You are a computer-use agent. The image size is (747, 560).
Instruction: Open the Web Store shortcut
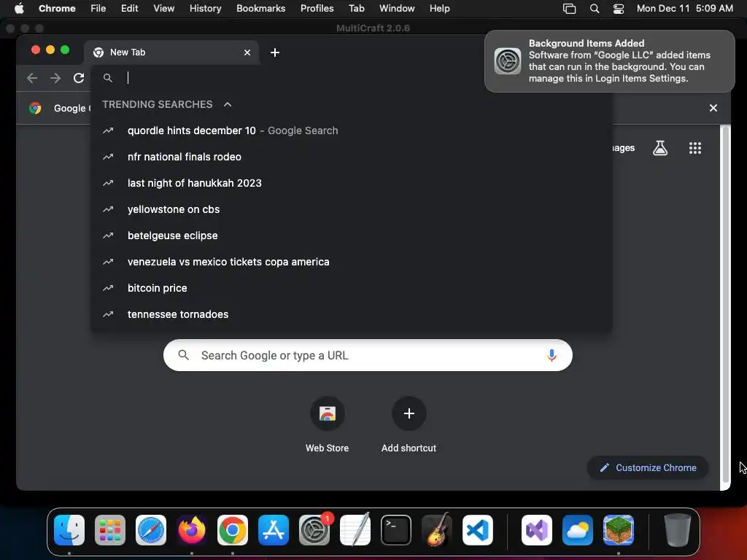click(328, 425)
